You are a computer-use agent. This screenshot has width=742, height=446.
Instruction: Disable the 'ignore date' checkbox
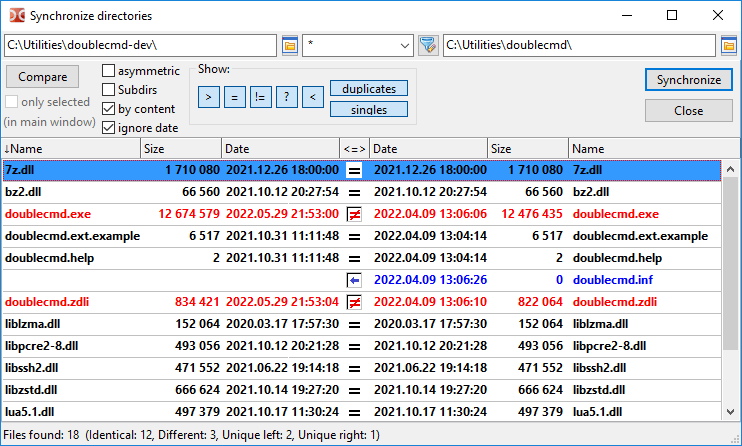coord(109,128)
